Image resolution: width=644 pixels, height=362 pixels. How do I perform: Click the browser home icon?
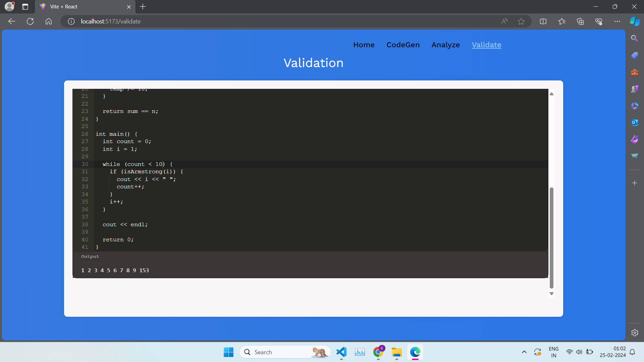pos(49,21)
